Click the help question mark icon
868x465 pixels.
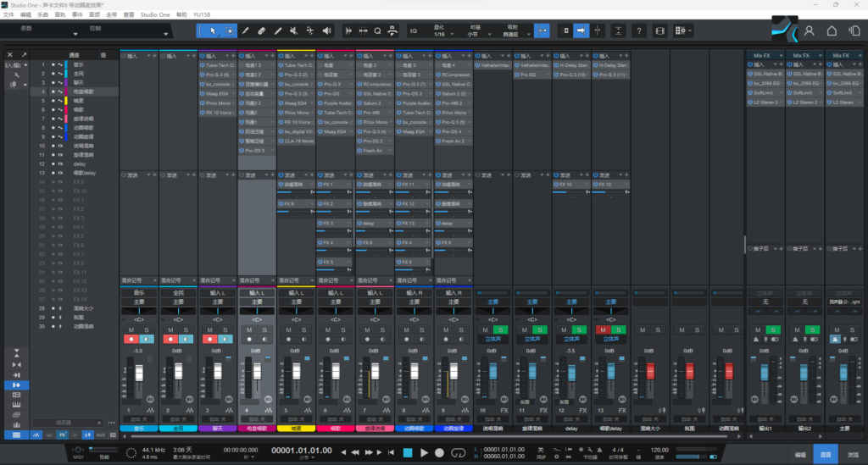[x=638, y=30]
